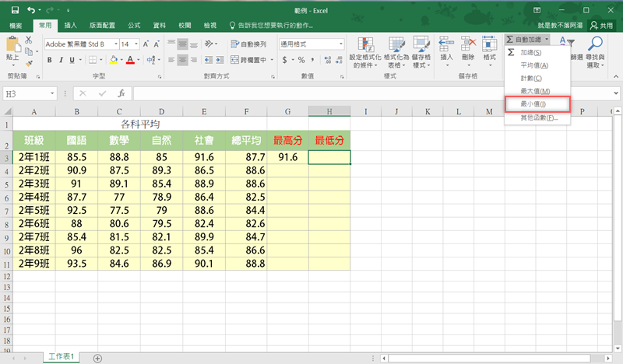Image resolution: width=623 pixels, height=364 pixels.
Task: Toggle Italic formatting
Action: (61, 59)
